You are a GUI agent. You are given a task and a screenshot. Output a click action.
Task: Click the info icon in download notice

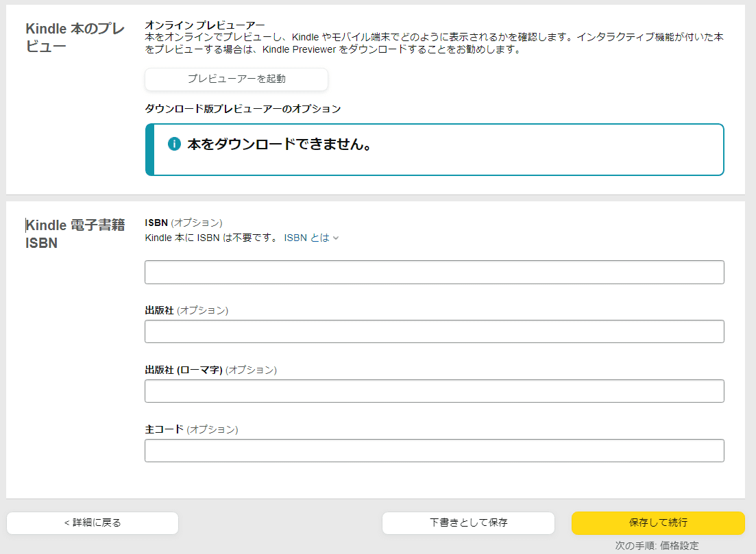(x=174, y=144)
